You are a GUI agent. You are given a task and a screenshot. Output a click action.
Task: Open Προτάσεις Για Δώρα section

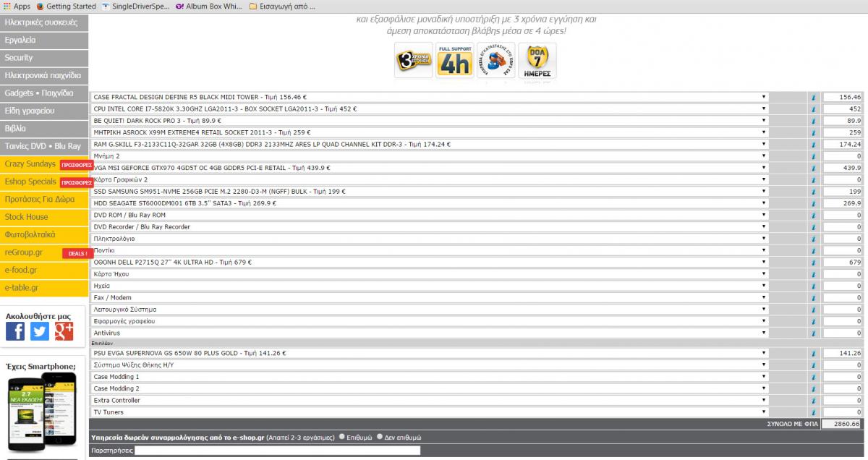click(x=44, y=199)
